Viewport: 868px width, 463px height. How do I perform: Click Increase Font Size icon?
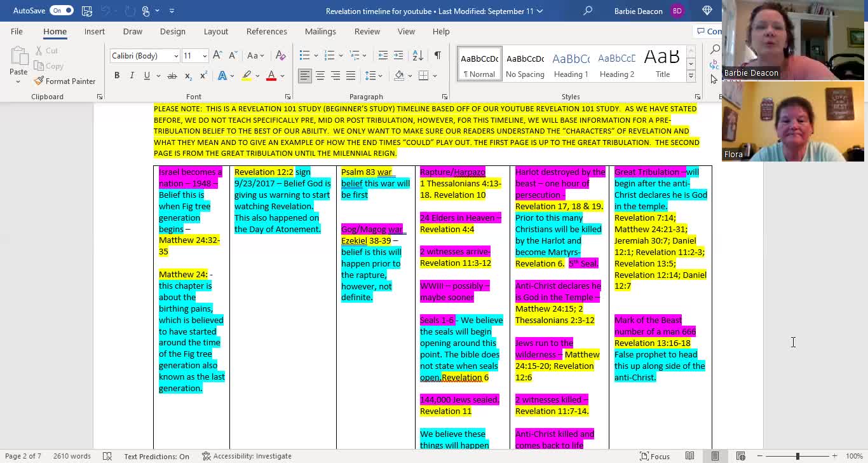217,56
